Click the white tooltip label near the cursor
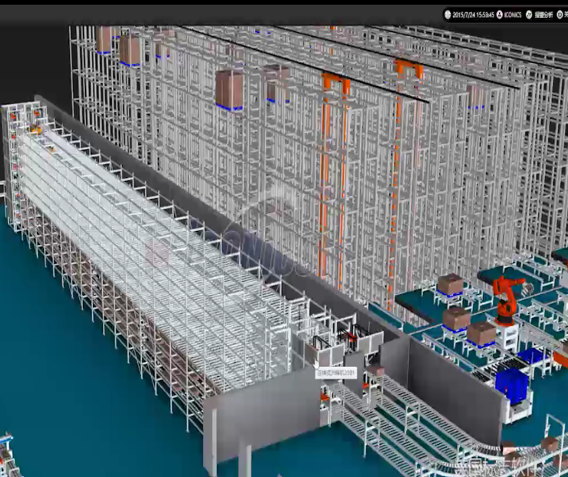568x477 pixels. [336, 373]
